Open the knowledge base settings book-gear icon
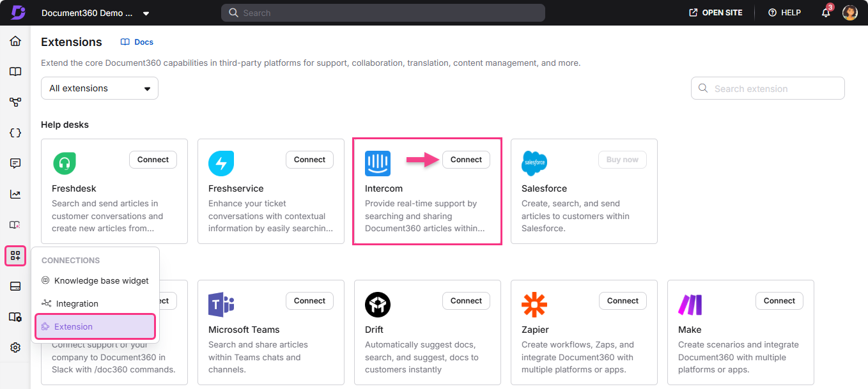The width and height of the screenshot is (868, 389). 15,317
